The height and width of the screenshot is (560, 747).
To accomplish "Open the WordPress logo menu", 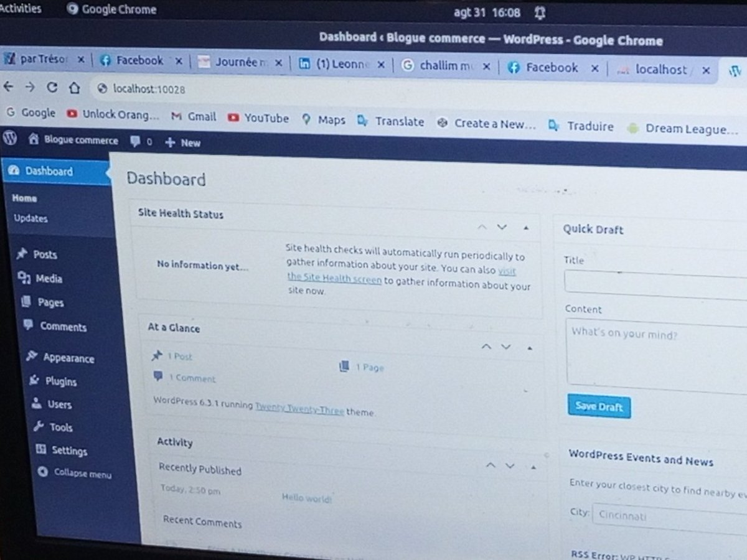I will [x=9, y=138].
